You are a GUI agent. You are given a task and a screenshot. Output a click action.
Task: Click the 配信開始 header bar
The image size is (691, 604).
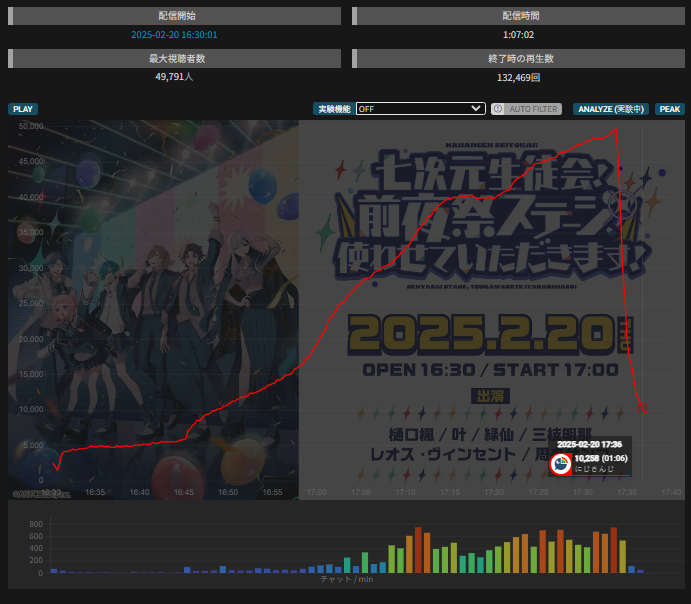pyautogui.click(x=175, y=16)
